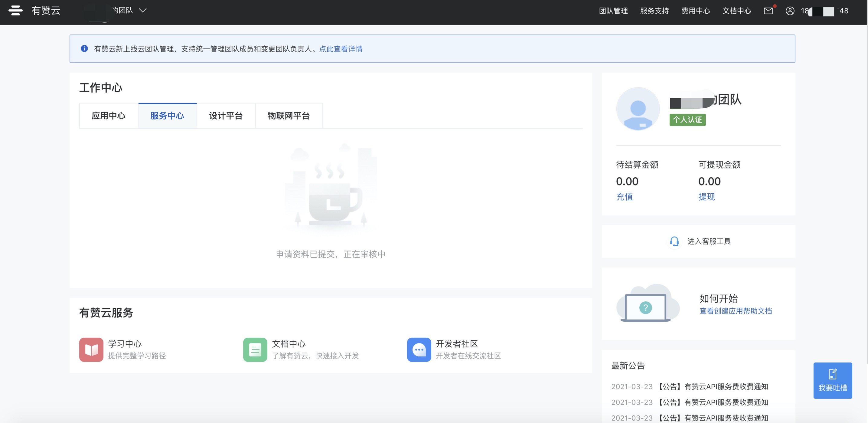The image size is (868, 423).
Task: Click the 开发者在线交流社区 description
Action: pos(468,356)
